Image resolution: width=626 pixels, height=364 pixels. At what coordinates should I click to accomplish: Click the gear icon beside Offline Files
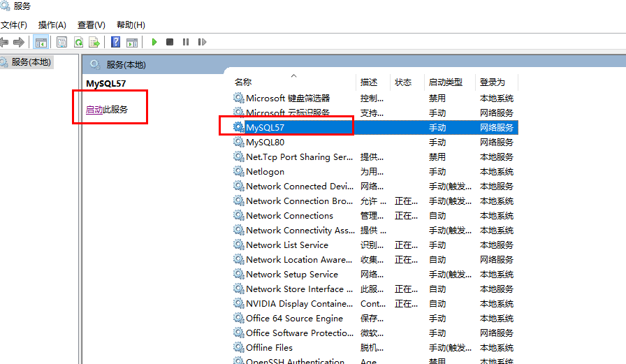tap(239, 347)
